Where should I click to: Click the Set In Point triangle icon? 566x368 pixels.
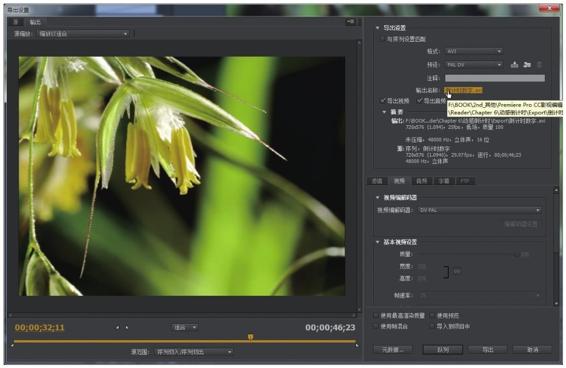118,328
